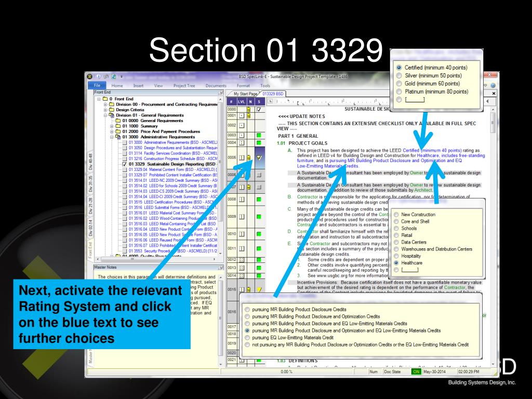Click the level icon in row 0008
The image size is (532, 399).
click(242, 199)
